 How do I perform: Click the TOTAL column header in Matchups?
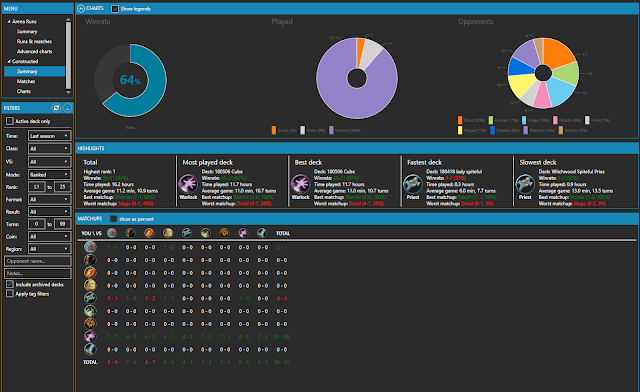pyautogui.click(x=282, y=233)
